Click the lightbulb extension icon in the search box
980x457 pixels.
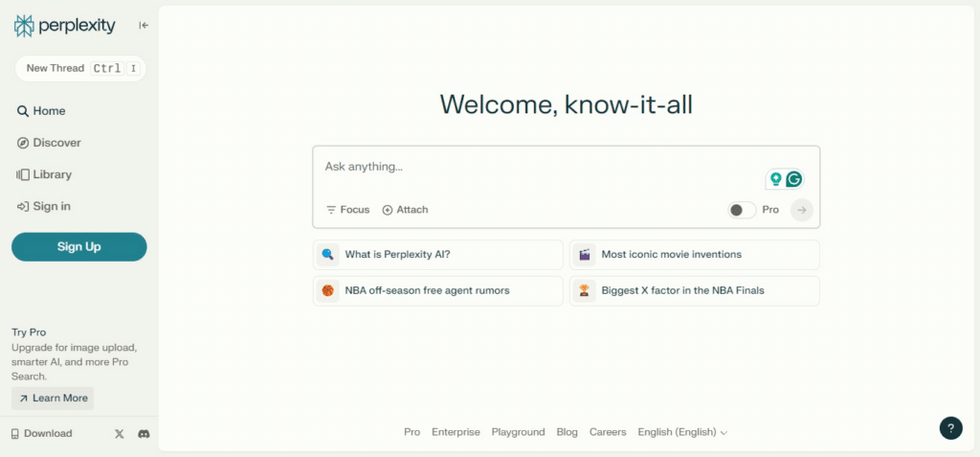(x=775, y=179)
